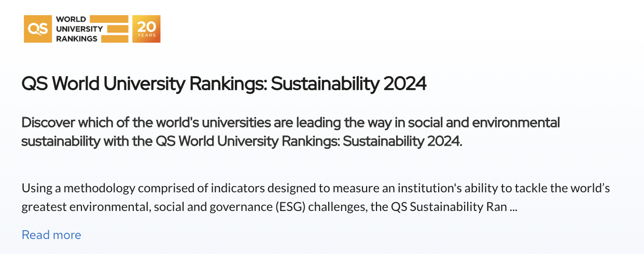This screenshot has width=644, height=254.
Task: Click the Sustainability 2024 page heading
Action: (223, 83)
